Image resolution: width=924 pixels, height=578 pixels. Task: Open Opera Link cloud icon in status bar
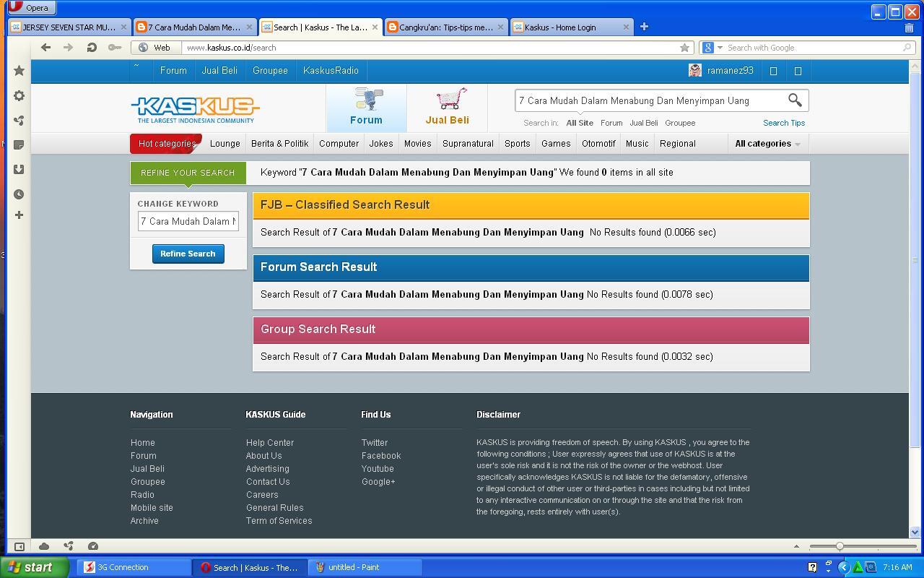[44, 546]
